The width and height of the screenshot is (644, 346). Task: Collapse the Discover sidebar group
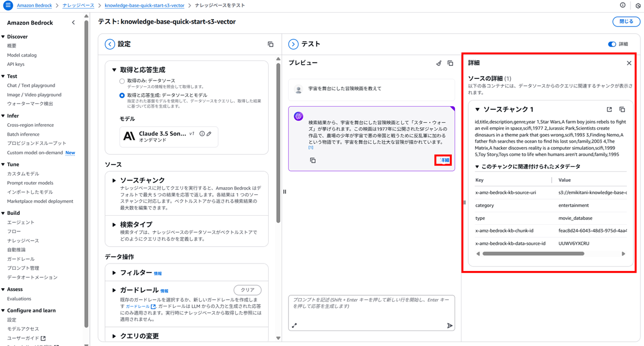coord(3,37)
